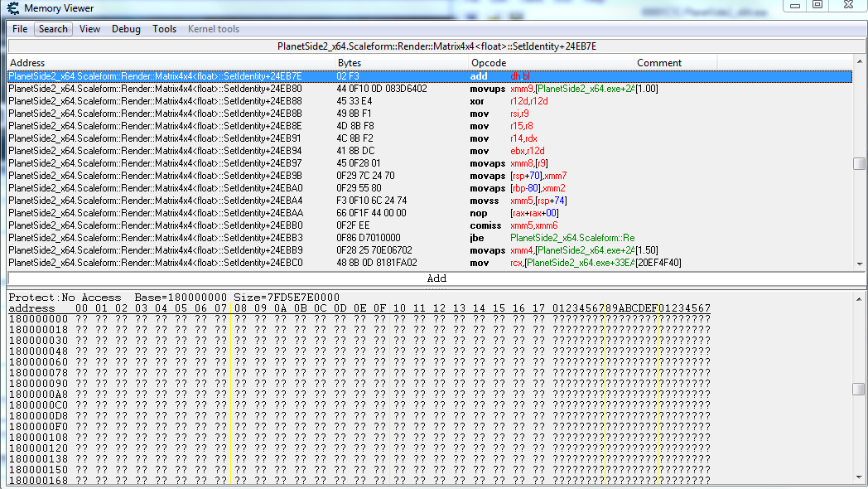Click the hex view vertical scrollbar thumb

860,390
